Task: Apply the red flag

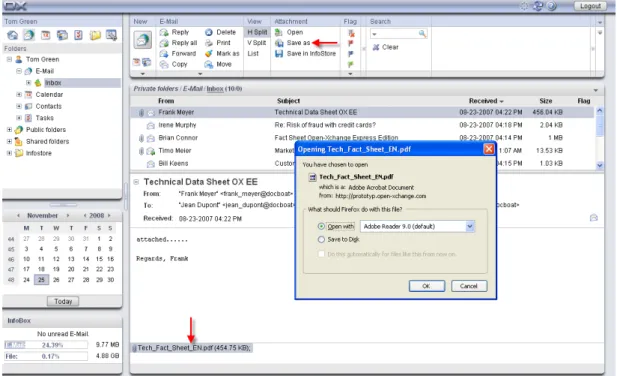Action: point(351,43)
